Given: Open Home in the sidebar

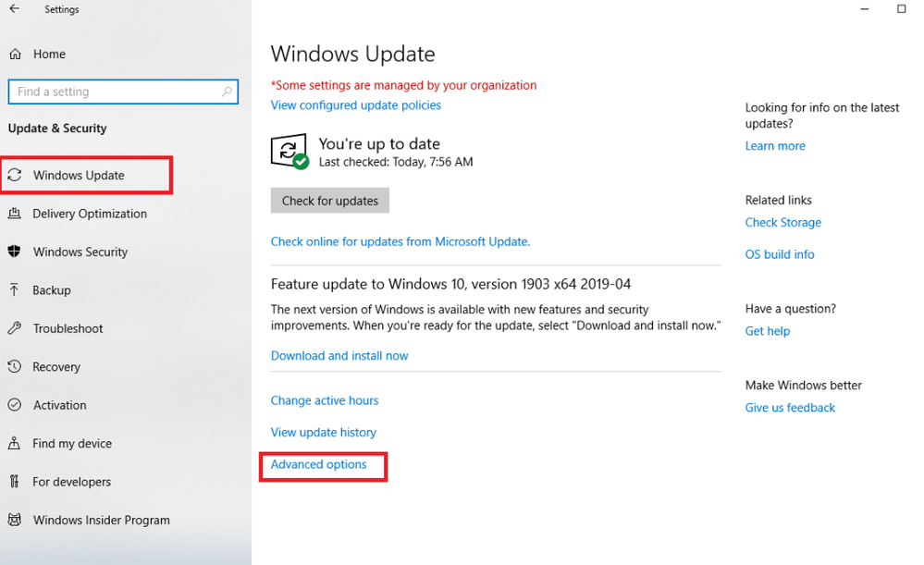Looking at the screenshot, I should (x=50, y=55).
